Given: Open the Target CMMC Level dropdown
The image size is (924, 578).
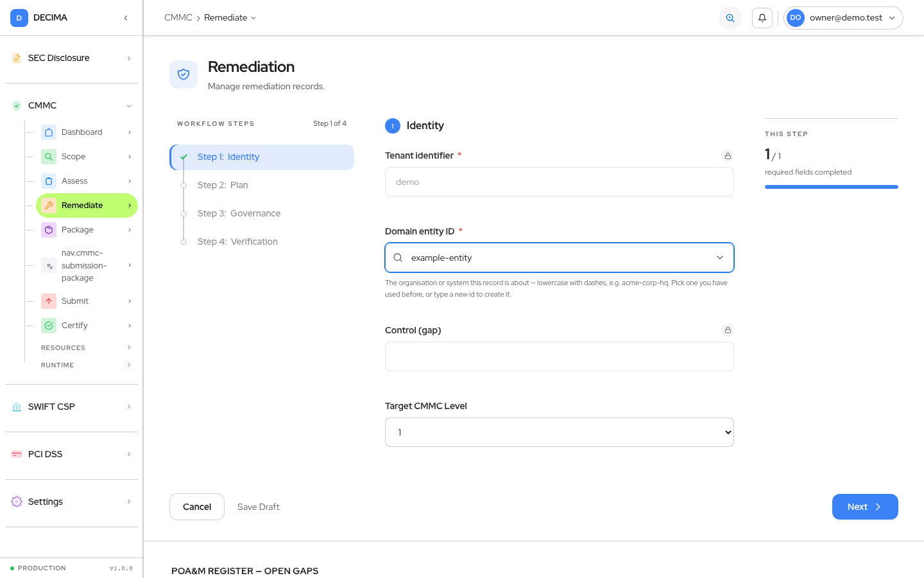Looking at the screenshot, I should (560, 432).
